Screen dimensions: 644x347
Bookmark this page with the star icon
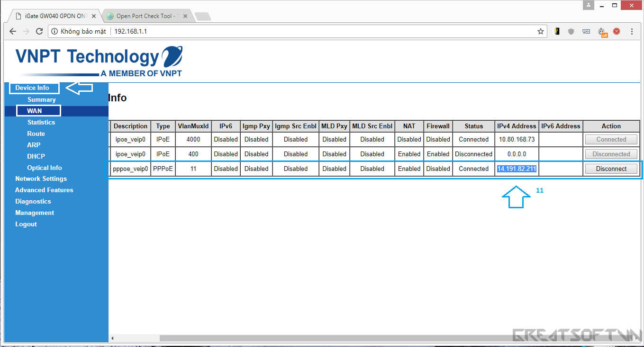(541, 31)
